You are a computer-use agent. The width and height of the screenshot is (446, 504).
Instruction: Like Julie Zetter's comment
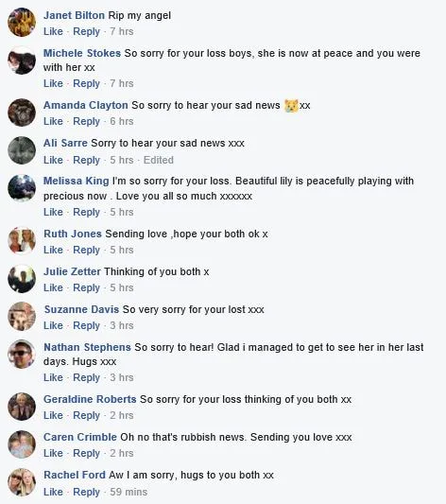(x=53, y=287)
